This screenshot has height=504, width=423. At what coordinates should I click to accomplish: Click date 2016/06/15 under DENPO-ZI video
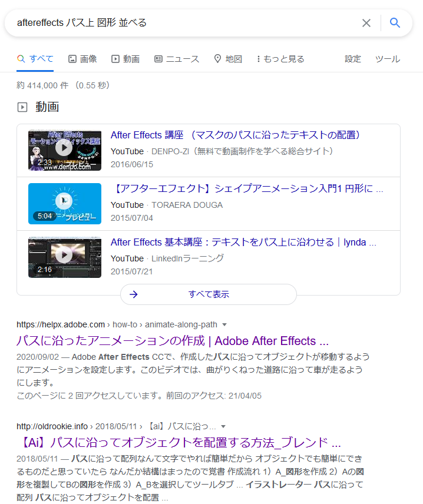[x=132, y=165]
